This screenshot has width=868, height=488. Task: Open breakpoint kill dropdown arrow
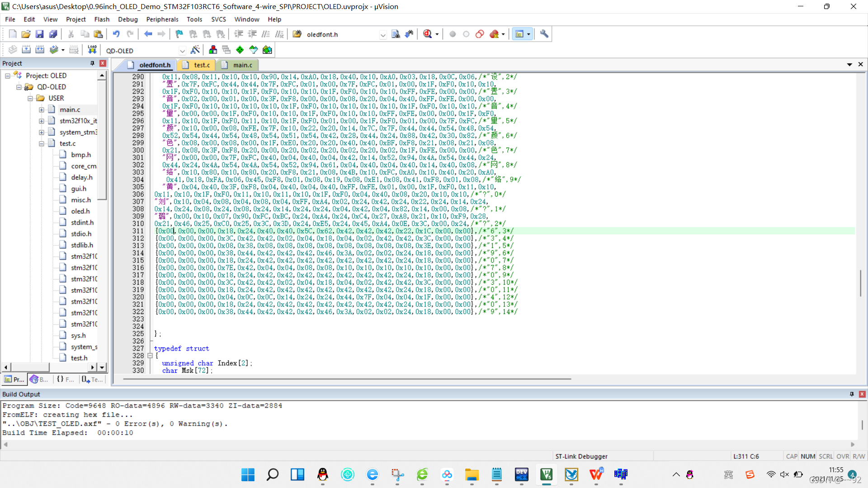click(x=503, y=34)
